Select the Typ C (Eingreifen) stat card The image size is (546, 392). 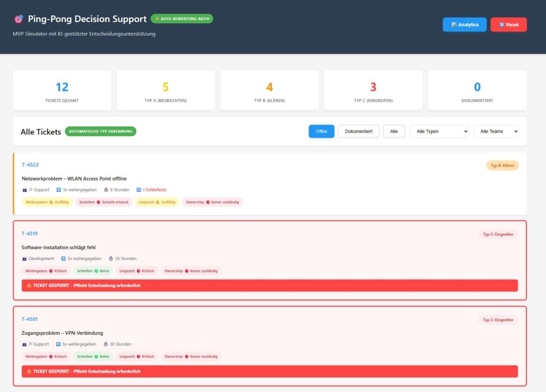tap(373, 91)
